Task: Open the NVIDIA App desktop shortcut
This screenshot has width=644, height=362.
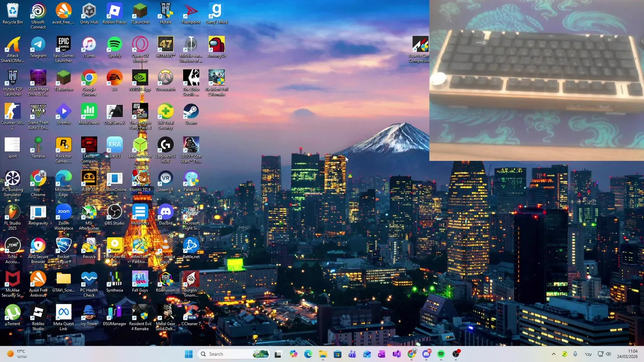Action: (x=140, y=81)
